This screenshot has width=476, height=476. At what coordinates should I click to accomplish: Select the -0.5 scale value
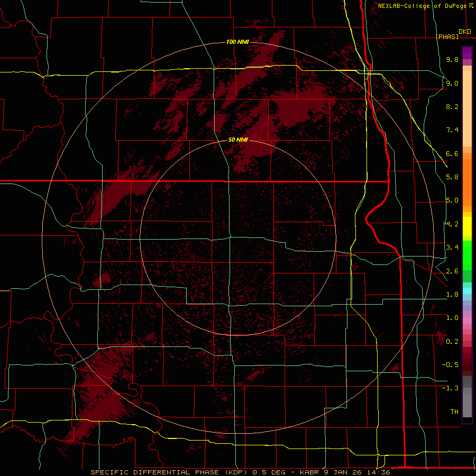point(450,365)
